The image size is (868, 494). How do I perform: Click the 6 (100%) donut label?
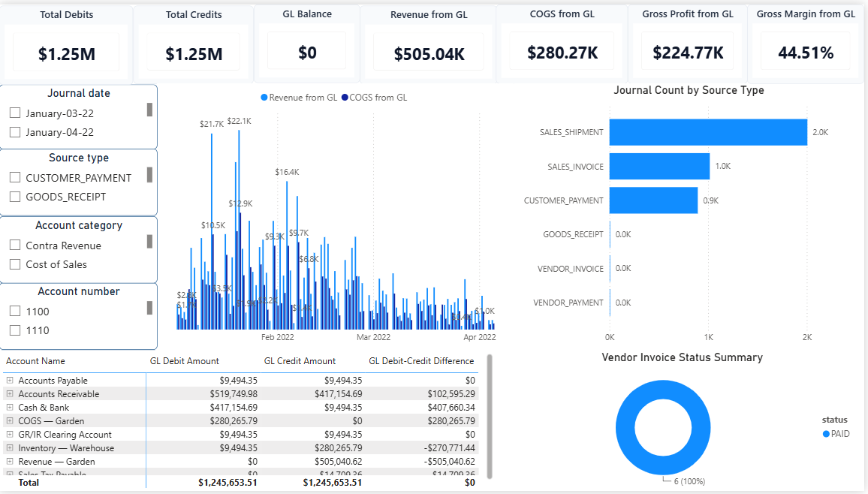tap(690, 481)
